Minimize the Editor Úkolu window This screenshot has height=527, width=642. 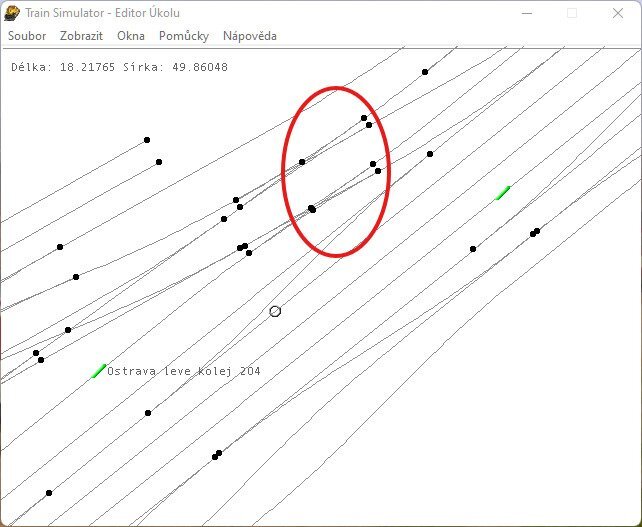[x=525, y=13]
